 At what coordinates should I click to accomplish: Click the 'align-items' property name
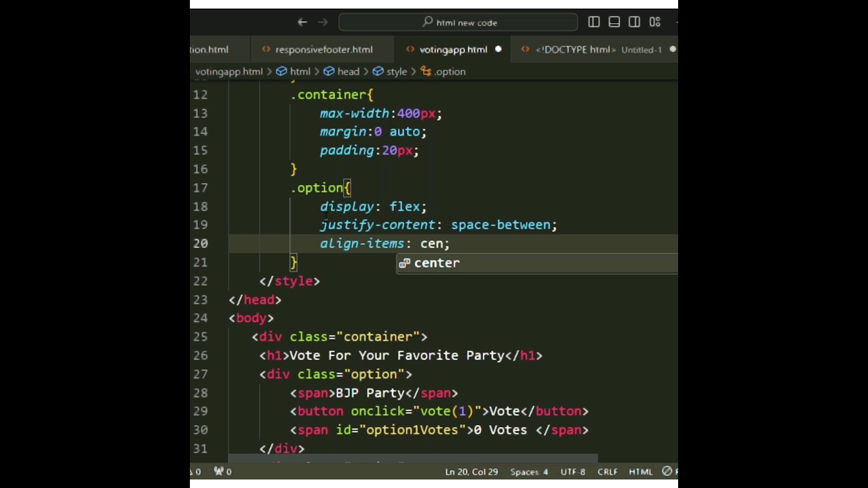click(361, 243)
